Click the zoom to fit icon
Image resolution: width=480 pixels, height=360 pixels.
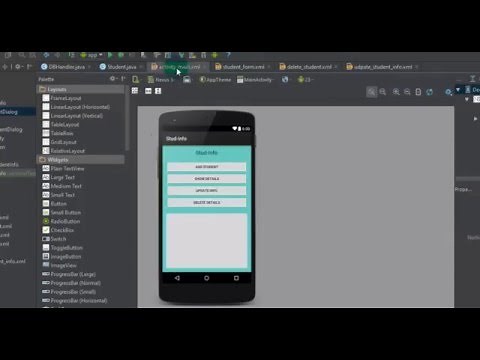click(371, 92)
